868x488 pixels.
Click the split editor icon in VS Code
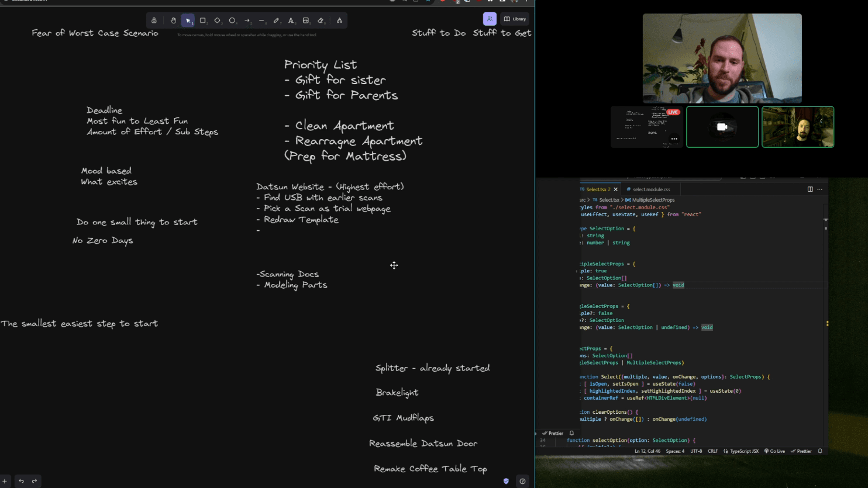(810, 189)
